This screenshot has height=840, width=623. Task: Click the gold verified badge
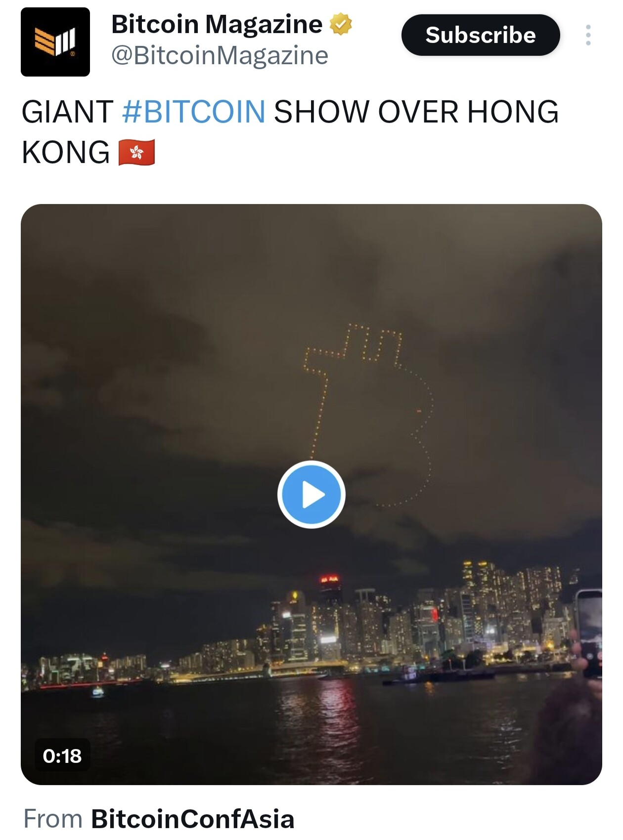341,24
